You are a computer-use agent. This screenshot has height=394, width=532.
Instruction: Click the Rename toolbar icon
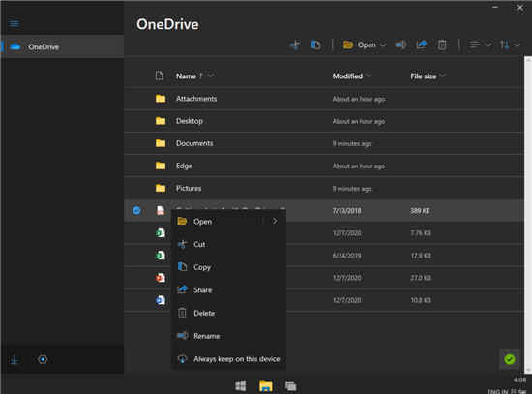tap(400, 45)
